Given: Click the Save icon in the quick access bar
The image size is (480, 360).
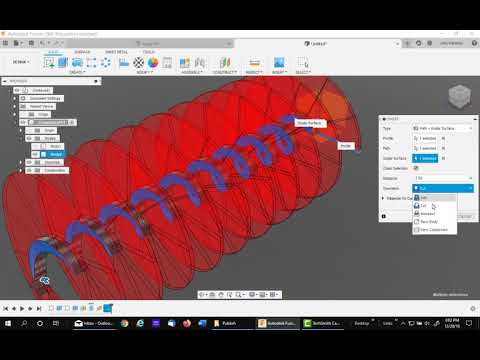Looking at the screenshot, I should click(x=31, y=43).
